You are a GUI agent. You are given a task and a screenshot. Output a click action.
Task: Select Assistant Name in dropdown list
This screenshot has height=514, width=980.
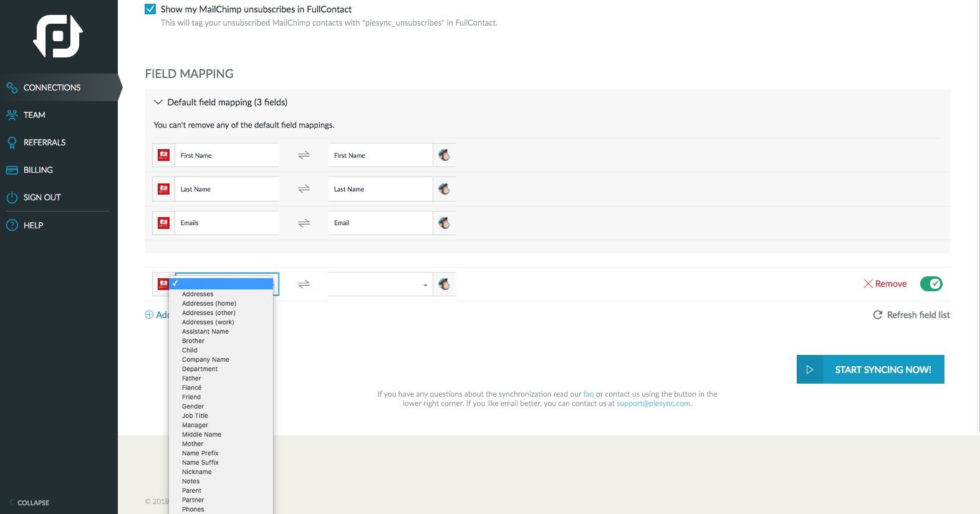221,331
